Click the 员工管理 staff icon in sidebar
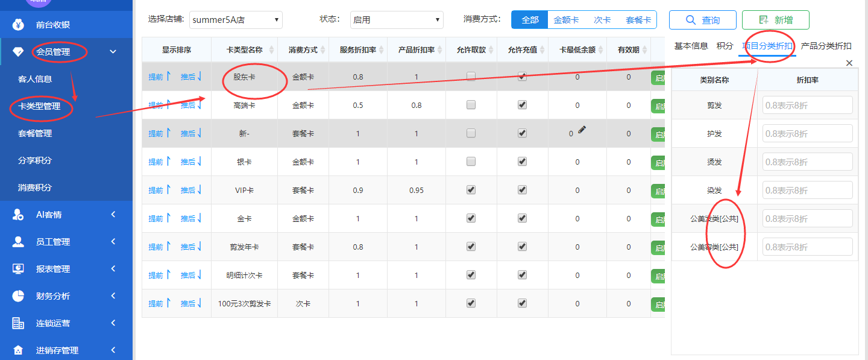 (x=18, y=242)
